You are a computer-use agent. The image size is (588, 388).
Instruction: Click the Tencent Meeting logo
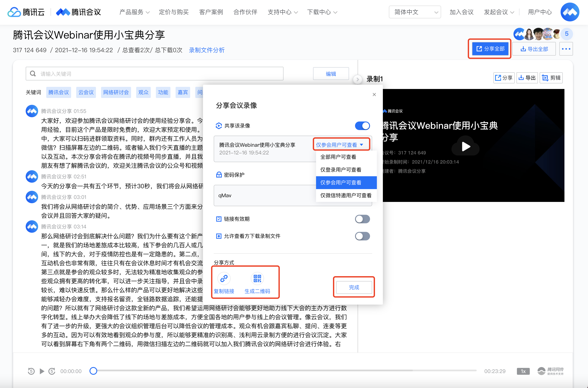[x=78, y=12]
